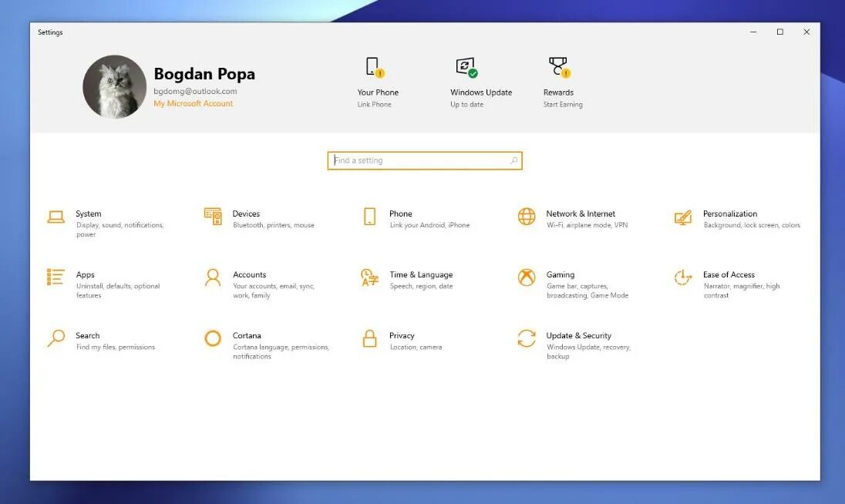Click the Privacy padlock icon
845x504 pixels.
click(x=370, y=338)
